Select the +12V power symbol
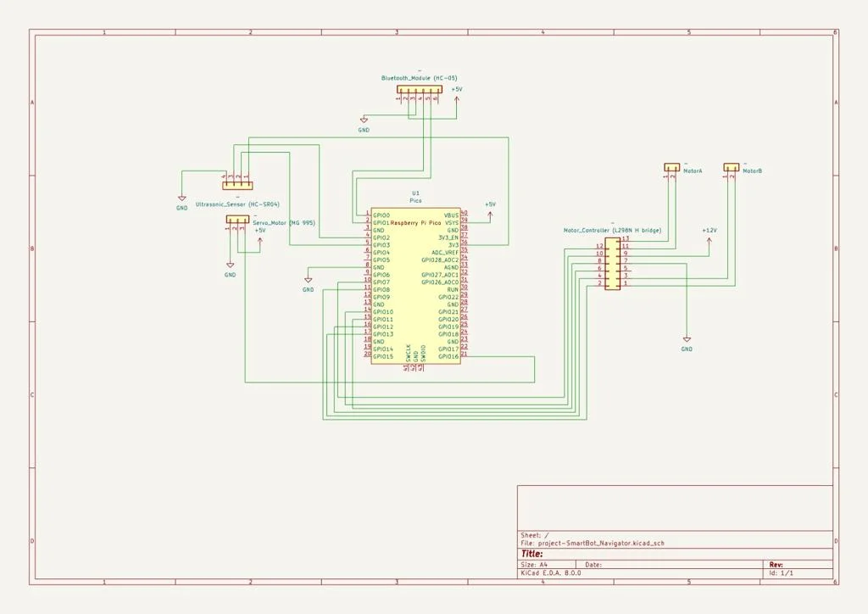This screenshot has width=868, height=614. tap(709, 237)
